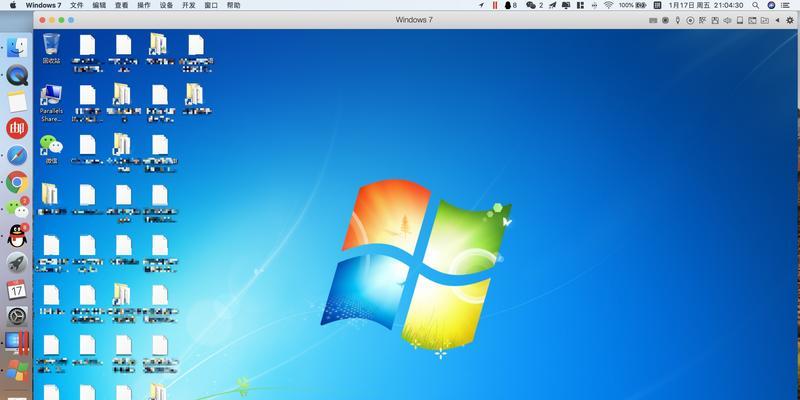The image size is (800, 400).
Task: Click the Windows flag icon in Dock
Action: coord(17,370)
